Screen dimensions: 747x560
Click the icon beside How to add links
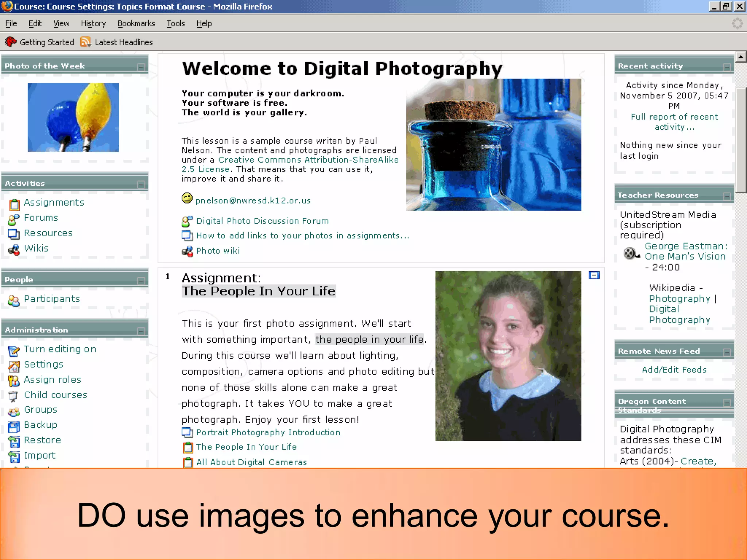click(187, 236)
